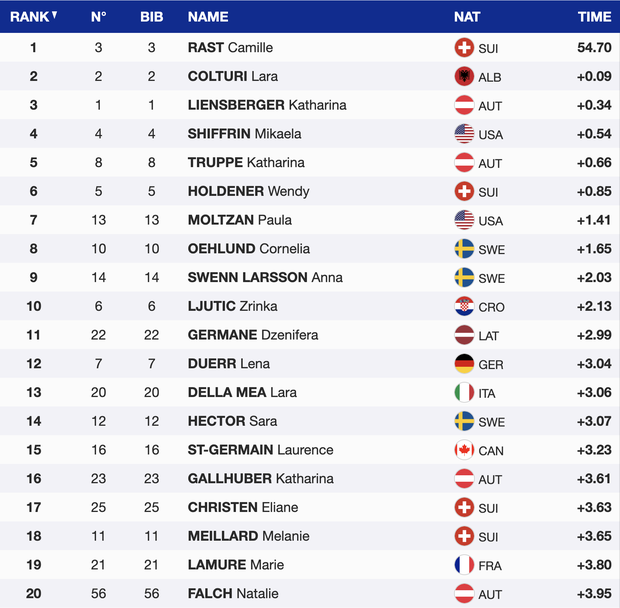620x608 pixels.
Task: Open athlete profile for SHIFFRIN Mikaela
Action: point(244,134)
